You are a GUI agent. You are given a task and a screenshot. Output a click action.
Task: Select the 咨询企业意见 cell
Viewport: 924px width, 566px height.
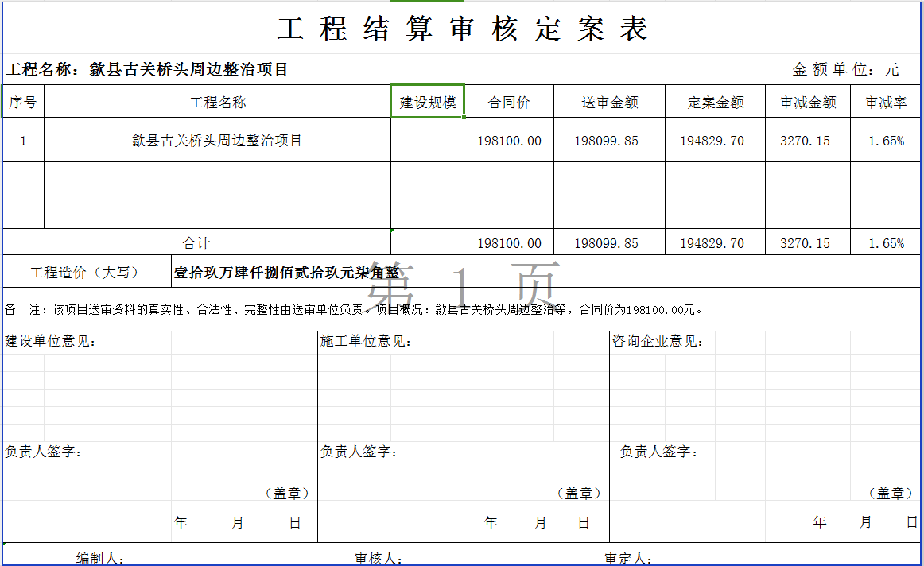(x=658, y=342)
